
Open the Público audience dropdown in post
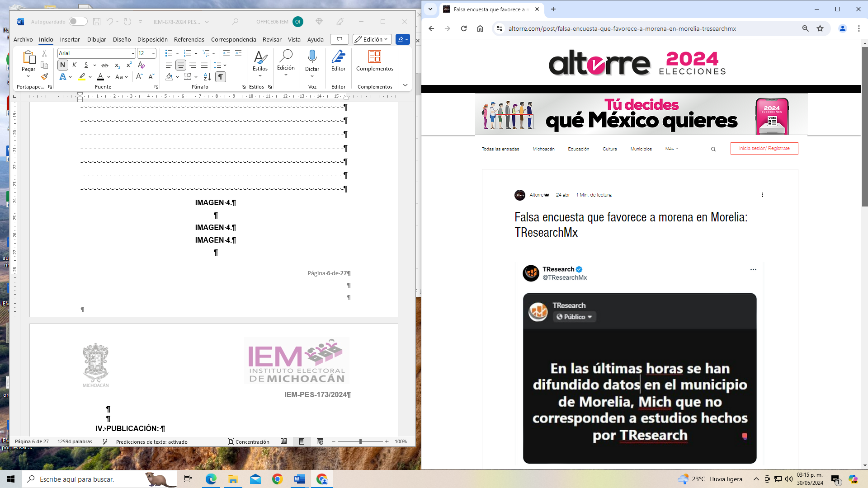[575, 317]
